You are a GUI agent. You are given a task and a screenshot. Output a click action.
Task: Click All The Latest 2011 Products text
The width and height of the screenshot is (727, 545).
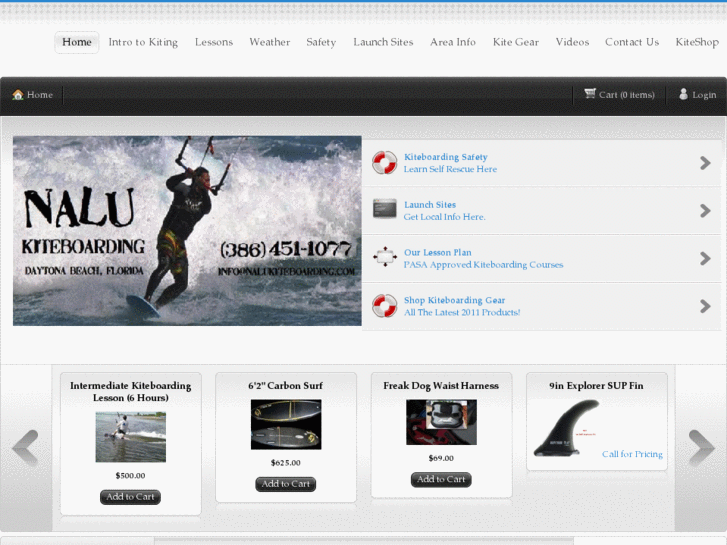[x=462, y=312]
